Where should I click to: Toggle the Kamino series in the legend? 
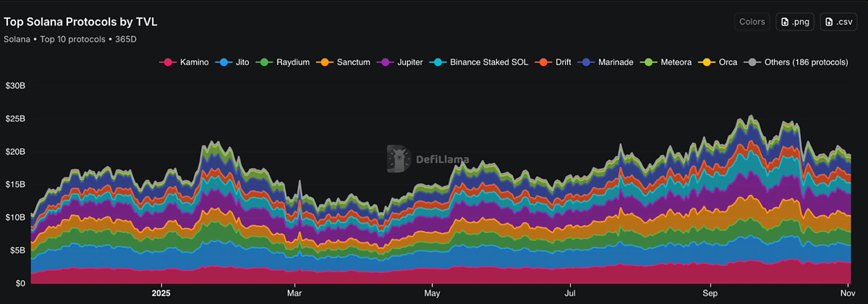coord(184,62)
